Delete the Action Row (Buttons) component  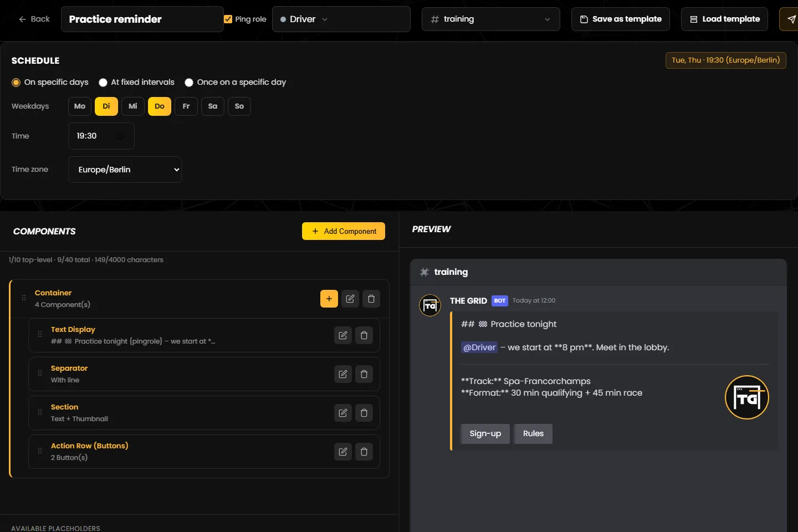click(x=364, y=452)
